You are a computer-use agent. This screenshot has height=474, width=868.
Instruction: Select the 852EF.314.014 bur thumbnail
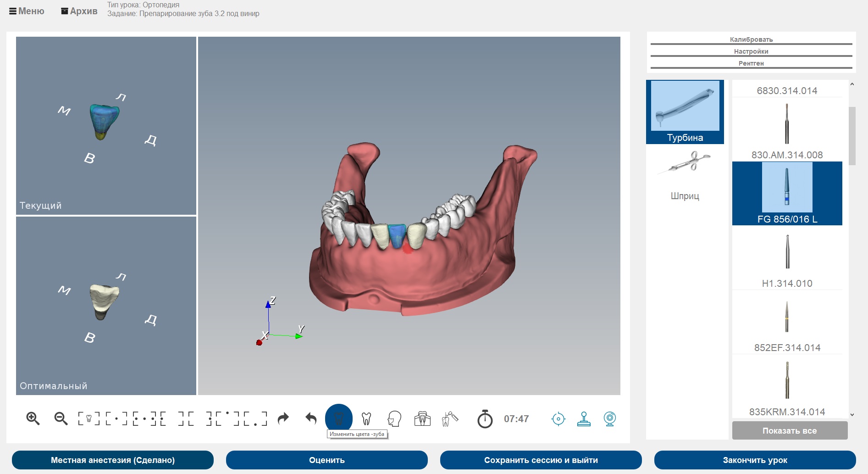pyautogui.click(x=787, y=318)
